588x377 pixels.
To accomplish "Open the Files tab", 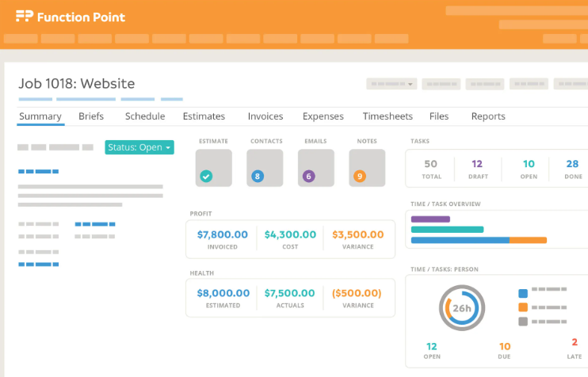I will pos(439,116).
